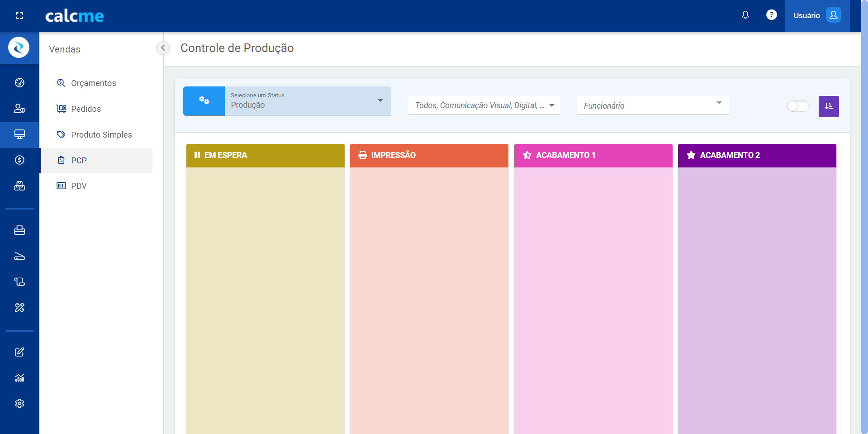Screen dimensions: 868x434
Task: Click the notifications bell icon
Action: [x=745, y=15]
